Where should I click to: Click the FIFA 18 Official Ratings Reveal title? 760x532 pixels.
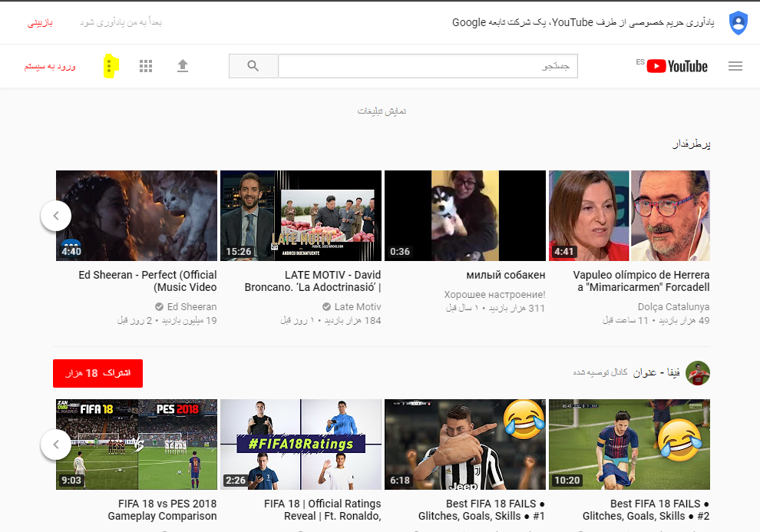[x=322, y=510]
